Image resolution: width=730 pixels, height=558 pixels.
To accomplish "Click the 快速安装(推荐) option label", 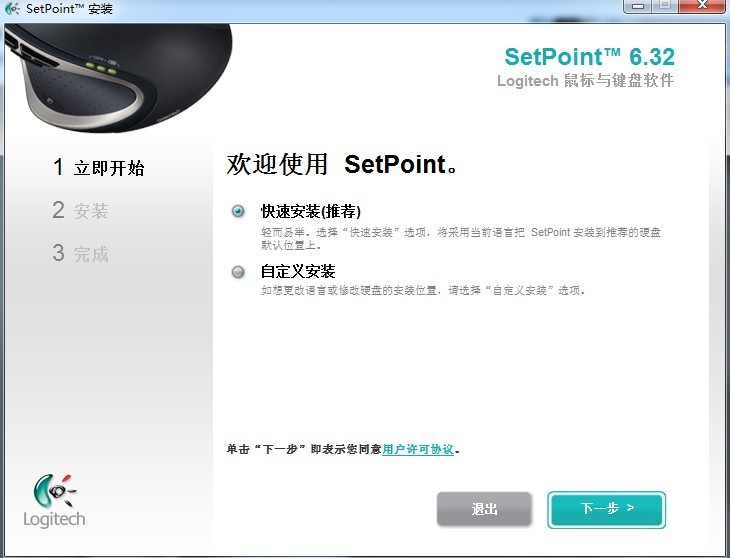I will (310, 212).
